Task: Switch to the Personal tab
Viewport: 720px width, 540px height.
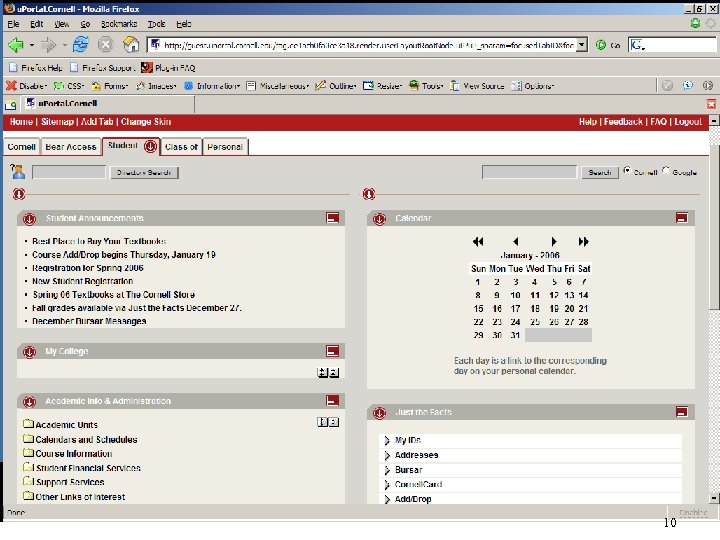Action: pos(225,147)
